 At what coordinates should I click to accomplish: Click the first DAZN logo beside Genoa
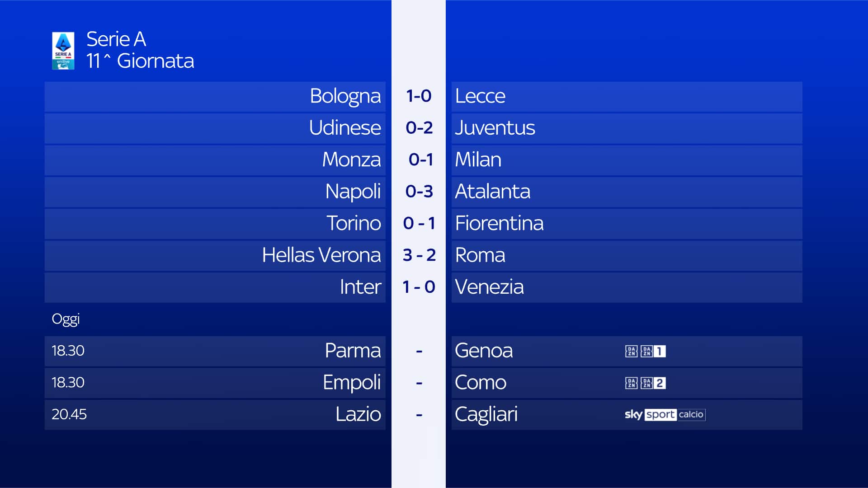pyautogui.click(x=631, y=351)
